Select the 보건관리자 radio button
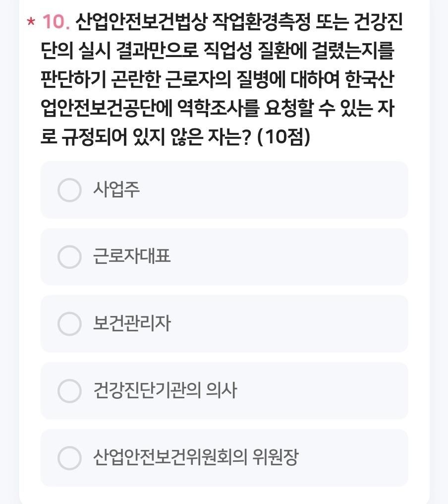Image resolution: width=448 pixels, height=504 pixels. pos(69,324)
